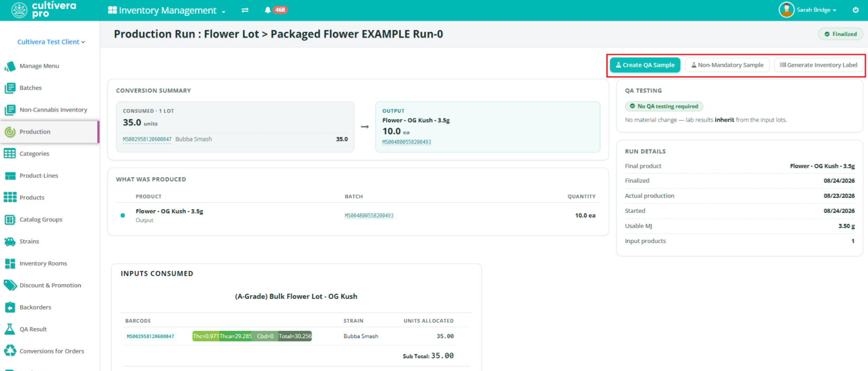Click the Thc=0.971 potency segment
Screen dimensions: 868x371
pyautogui.click(x=206, y=336)
